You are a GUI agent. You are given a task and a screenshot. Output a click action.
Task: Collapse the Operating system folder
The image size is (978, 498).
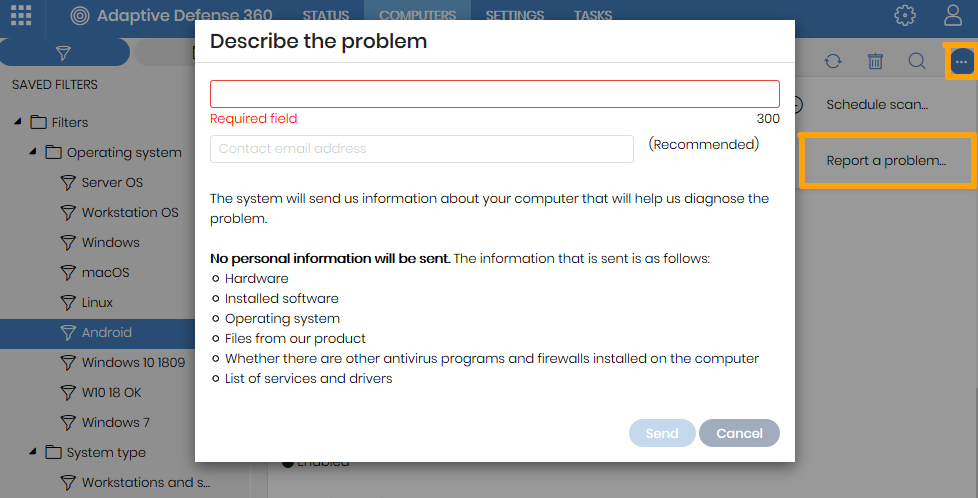click(x=32, y=152)
